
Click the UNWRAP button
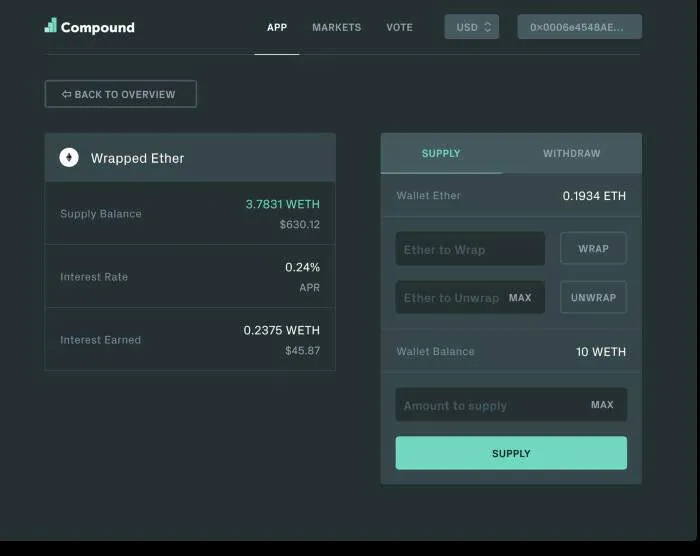click(x=593, y=297)
